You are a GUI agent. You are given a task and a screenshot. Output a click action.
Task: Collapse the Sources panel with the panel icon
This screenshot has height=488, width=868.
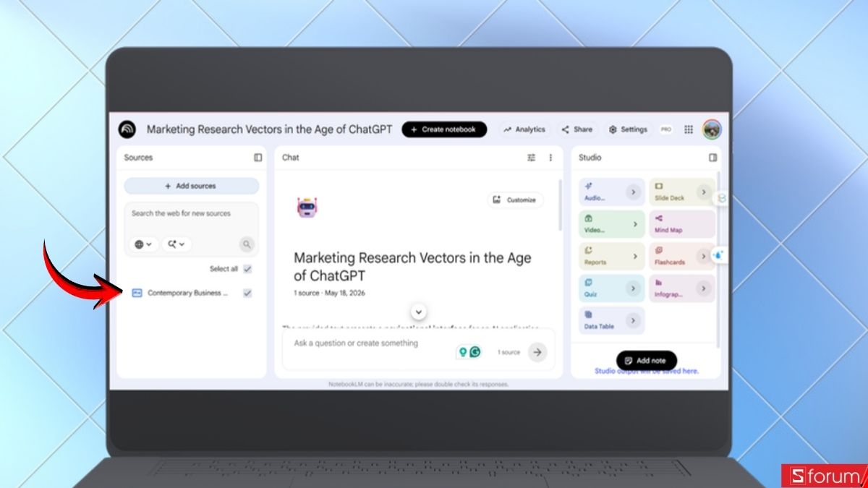click(x=258, y=158)
